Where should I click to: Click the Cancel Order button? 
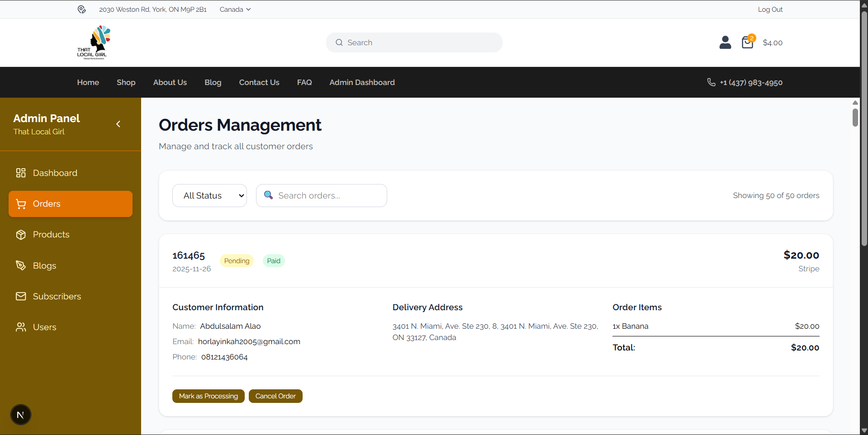[275, 396]
